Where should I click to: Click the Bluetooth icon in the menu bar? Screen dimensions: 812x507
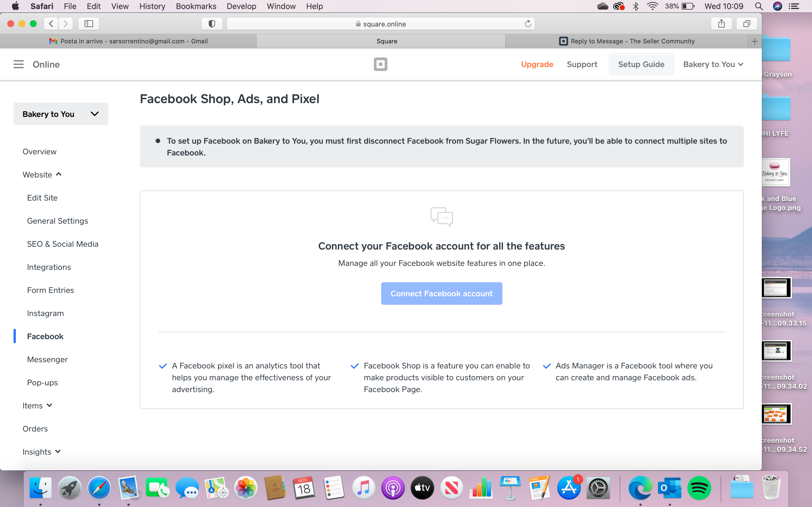pos(636,6)
